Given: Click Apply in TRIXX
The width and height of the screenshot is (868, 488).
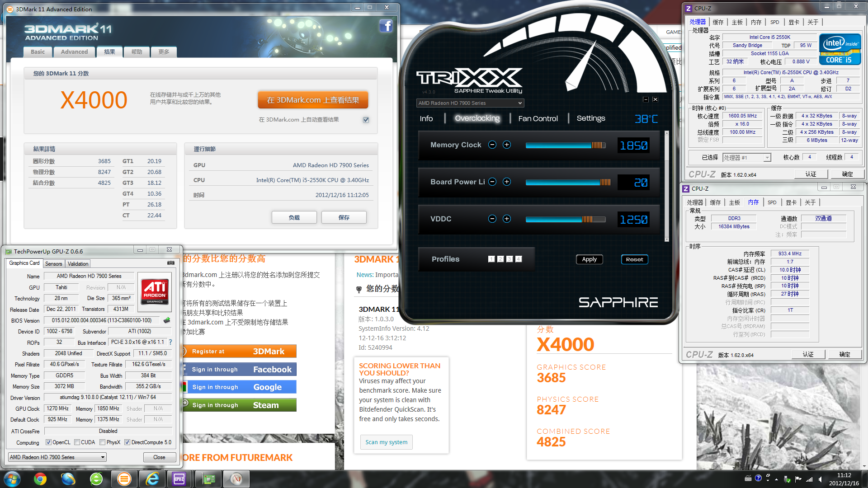Looking at the screenshot, I should coord(589,259).
